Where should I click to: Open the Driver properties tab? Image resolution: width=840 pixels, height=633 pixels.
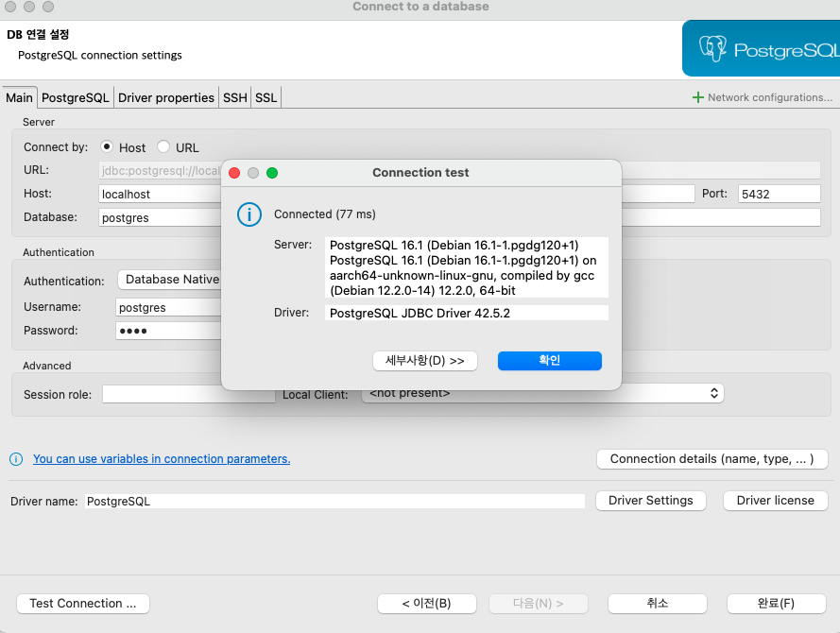166,98
